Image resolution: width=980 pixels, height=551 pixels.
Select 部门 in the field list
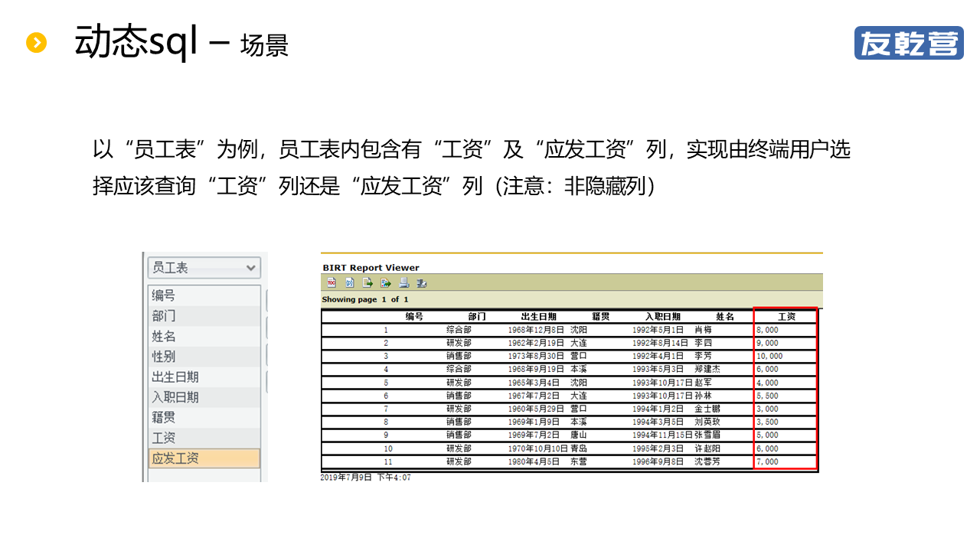point(204,315)
